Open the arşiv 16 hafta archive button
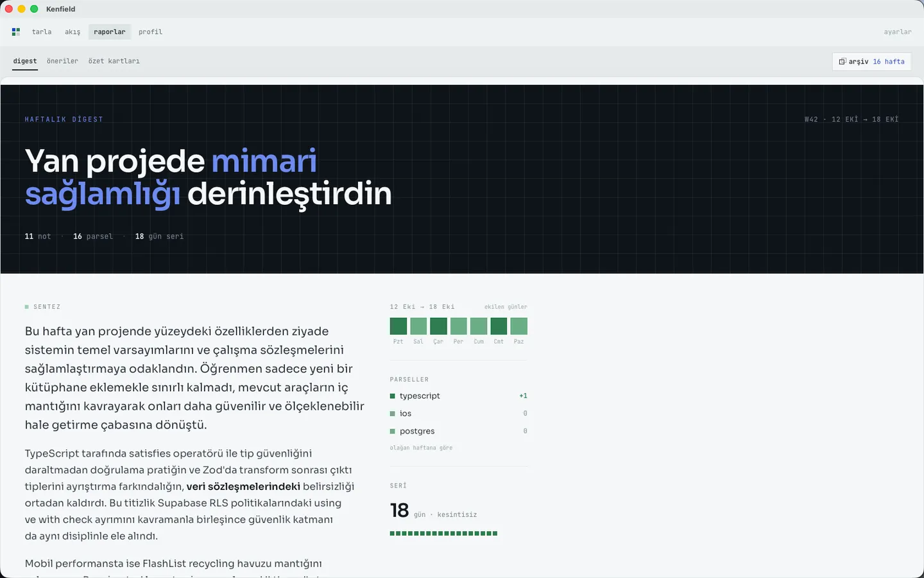The width and height of the screenshot is (924, 578). pos(871,62)
